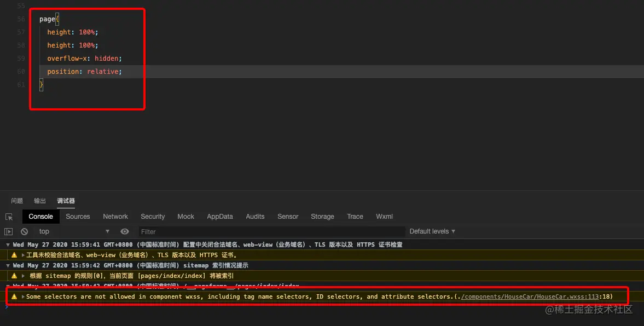Click warning icon on Some selectors row

[x=14, y=296]
